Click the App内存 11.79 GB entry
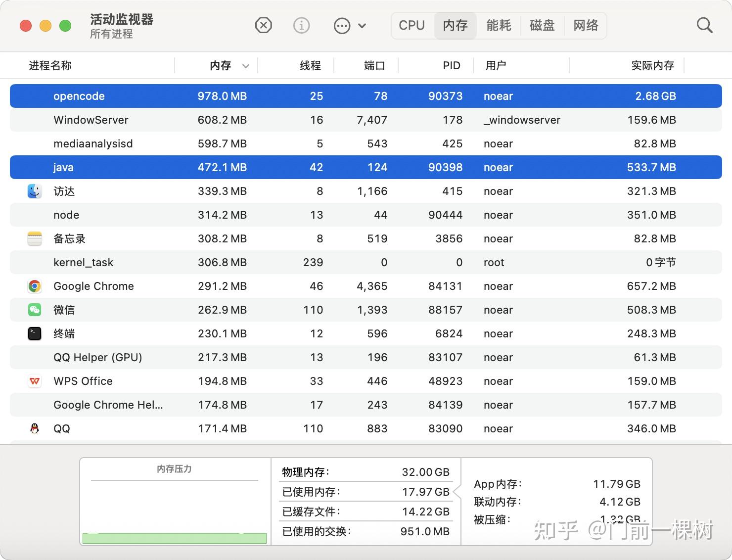 pos(557,484)
